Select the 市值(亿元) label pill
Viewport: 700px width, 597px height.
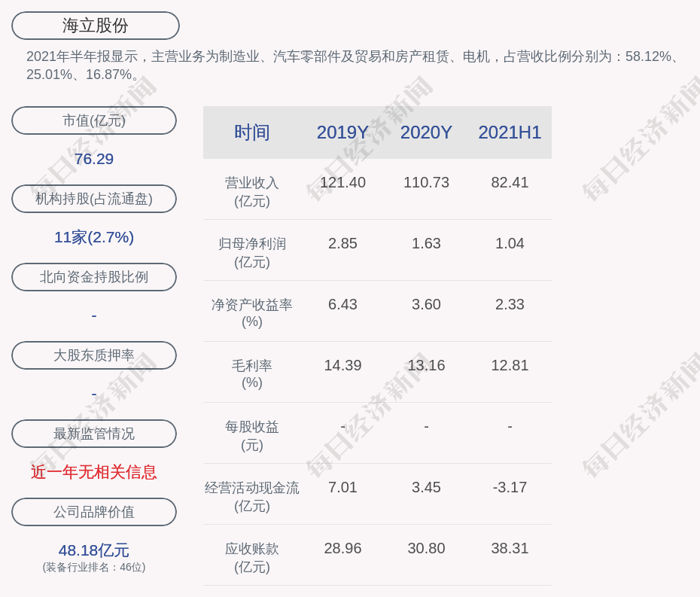coord(94,120)
